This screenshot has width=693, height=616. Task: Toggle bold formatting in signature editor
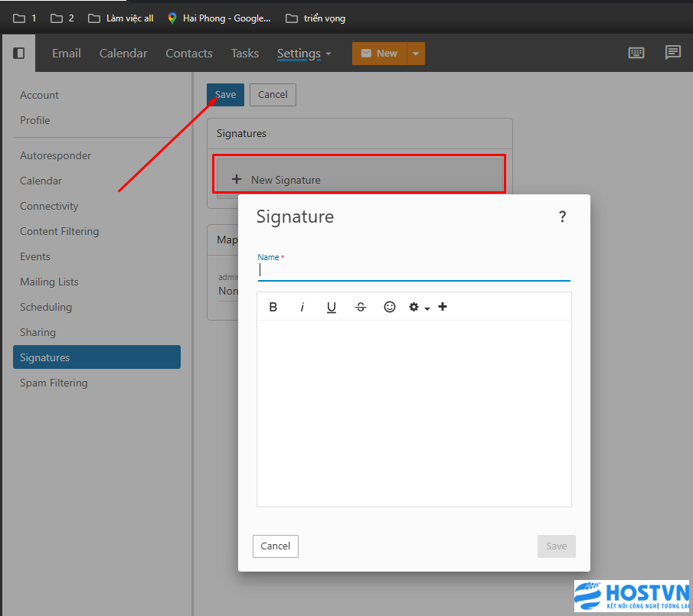click(273, 307)
